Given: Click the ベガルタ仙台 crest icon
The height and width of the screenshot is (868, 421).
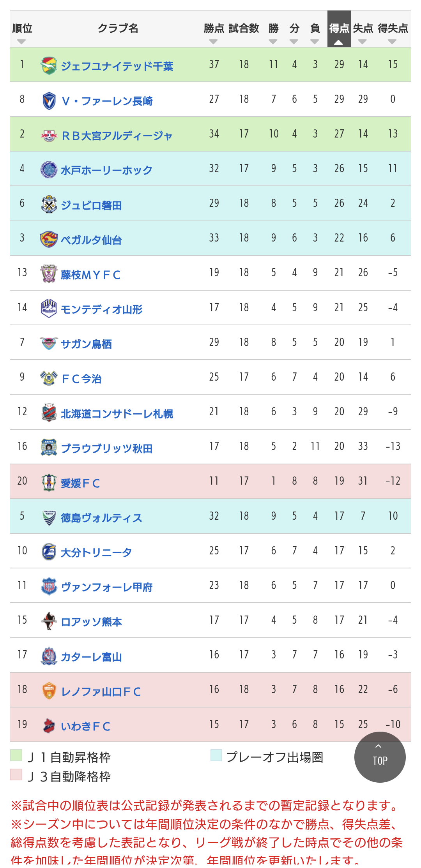Looking at the screenshot, I should (49, 239).
